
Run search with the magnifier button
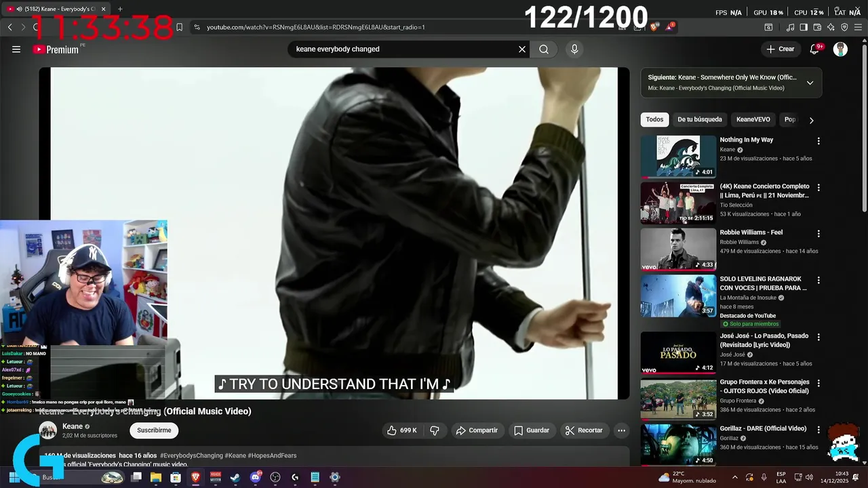coord(544,49)
